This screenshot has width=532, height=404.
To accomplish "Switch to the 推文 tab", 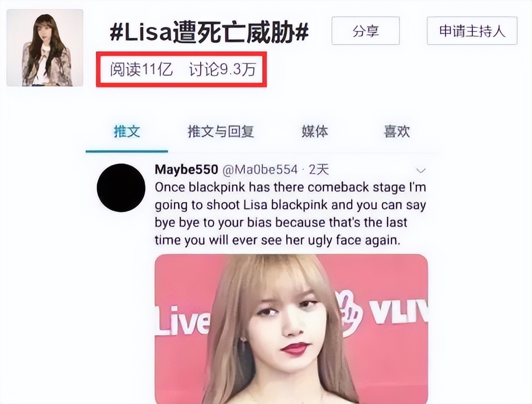I will [x=127, y=131].
